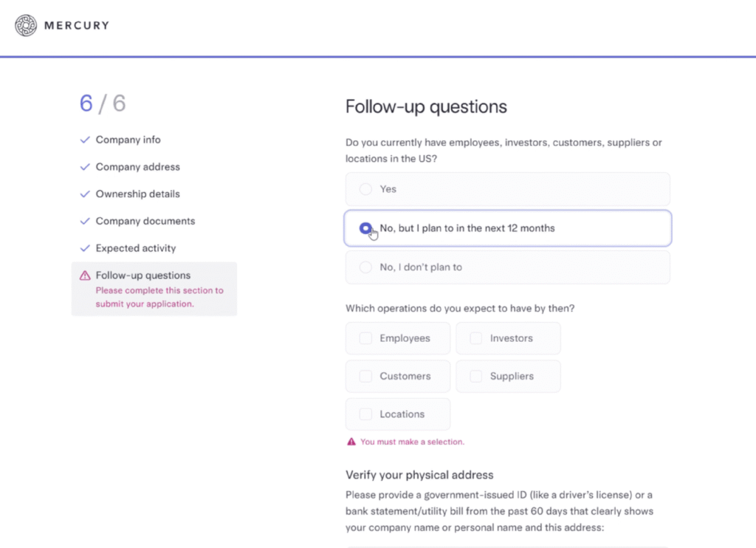The image size is (756, 548).
Task: Open Company documents section
Action: 145,222
